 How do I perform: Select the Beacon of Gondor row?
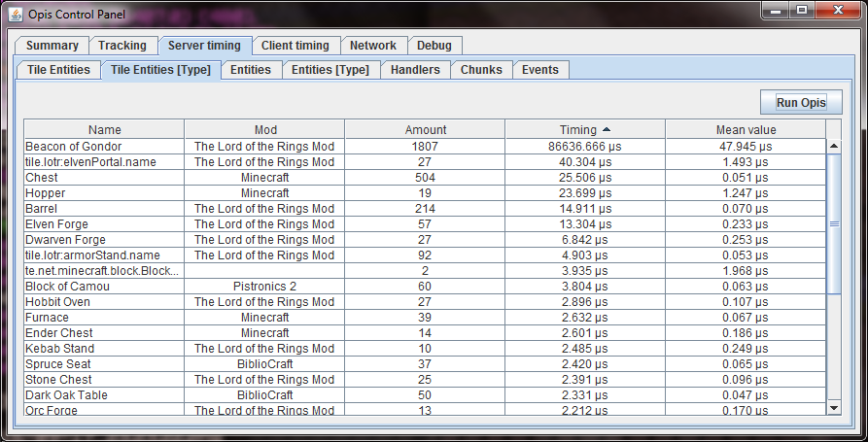point(104,146)
